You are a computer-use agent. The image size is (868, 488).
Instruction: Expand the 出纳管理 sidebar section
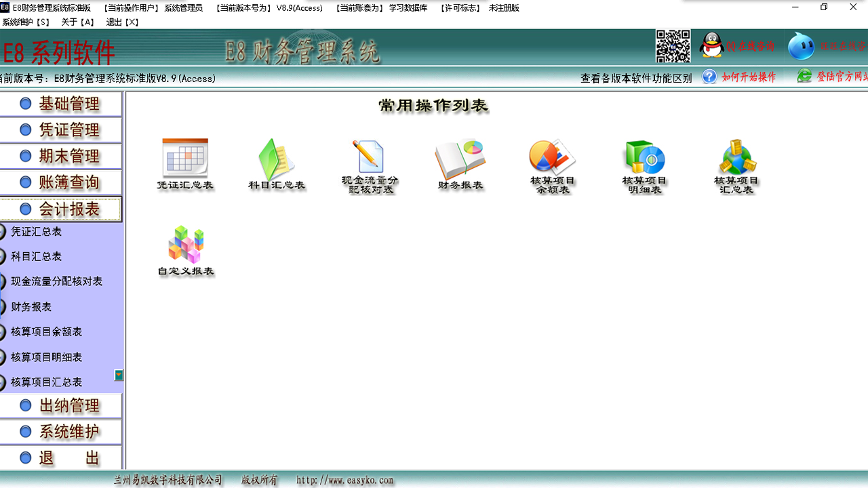[x=61, y=405]
